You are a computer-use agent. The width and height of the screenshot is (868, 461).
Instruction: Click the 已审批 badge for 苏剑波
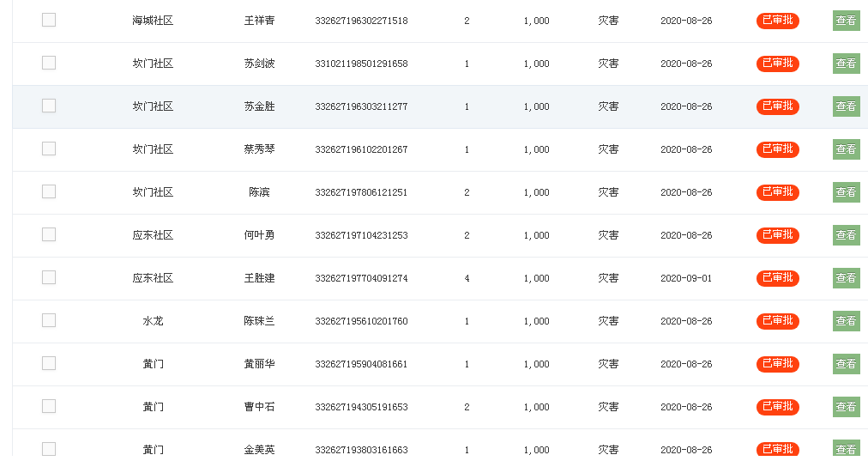[x=777, y=64]
